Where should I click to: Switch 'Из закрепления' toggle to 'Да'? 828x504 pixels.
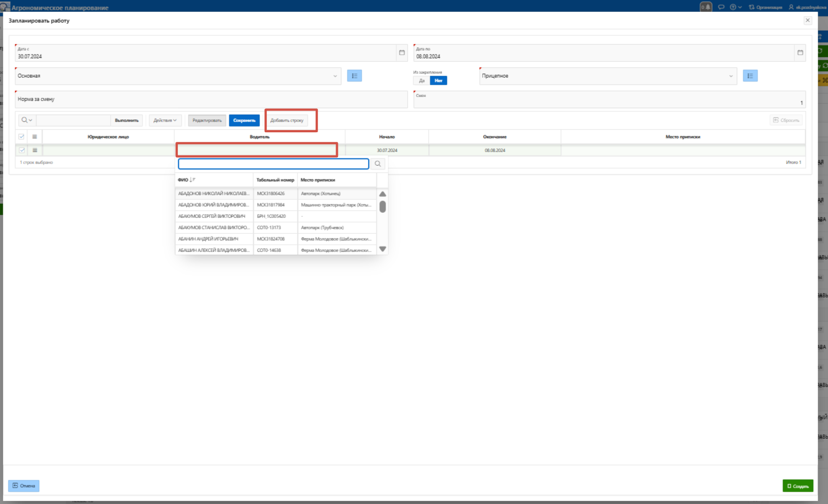pos(421,81)
